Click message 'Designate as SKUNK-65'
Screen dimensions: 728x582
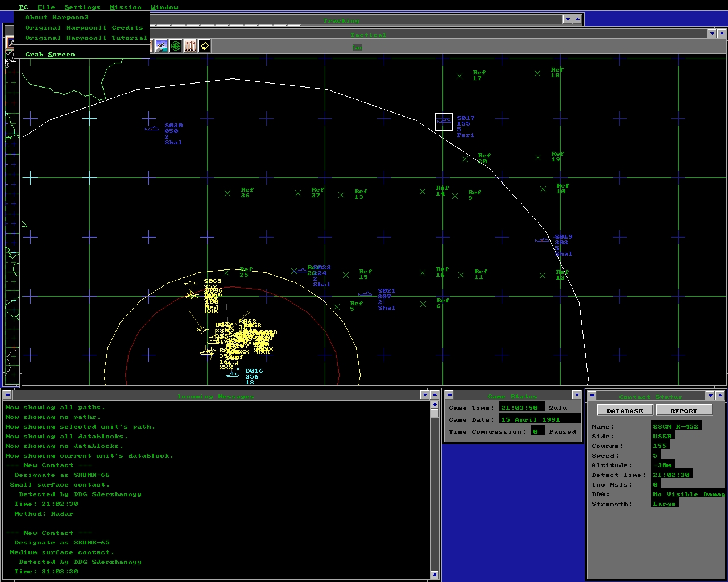62,543
